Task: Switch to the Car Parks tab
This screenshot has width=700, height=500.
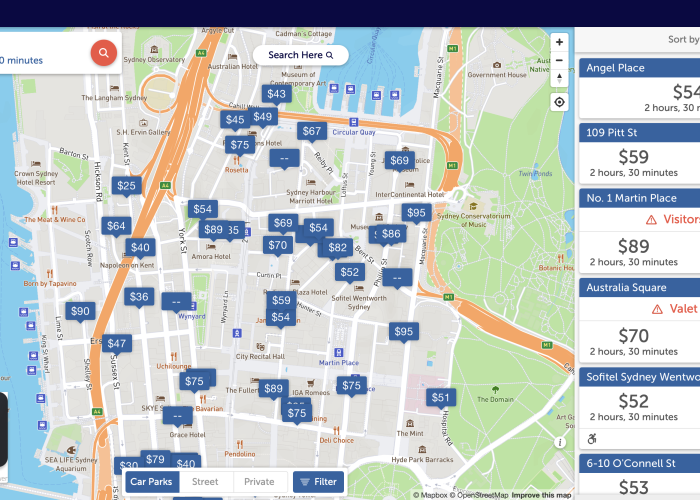Action: pos(152,482)
